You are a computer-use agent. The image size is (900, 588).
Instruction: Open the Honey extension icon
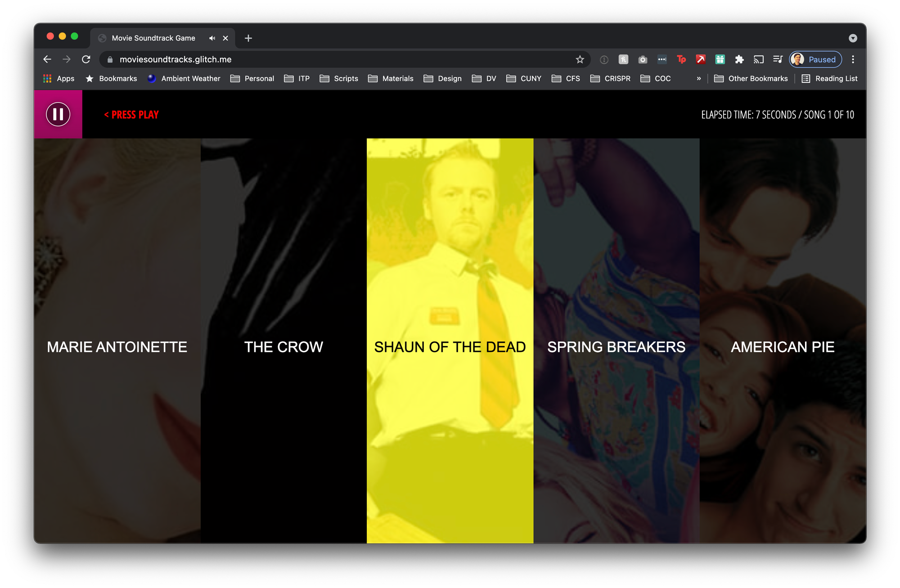point(623,59)
